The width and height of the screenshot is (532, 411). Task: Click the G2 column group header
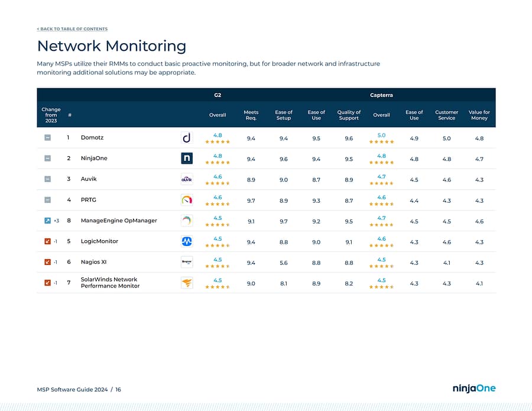coord(218,95)
